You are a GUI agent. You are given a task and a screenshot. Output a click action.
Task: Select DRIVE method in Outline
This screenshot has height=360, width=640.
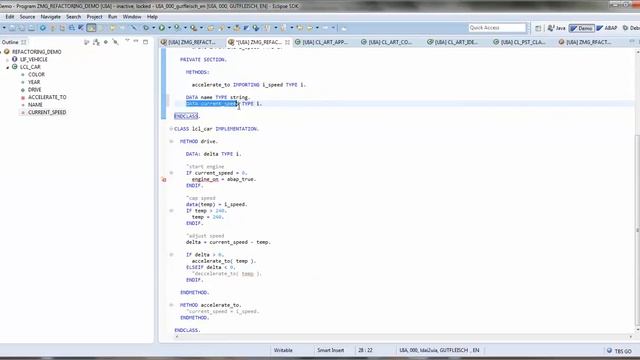coord(35,90)
